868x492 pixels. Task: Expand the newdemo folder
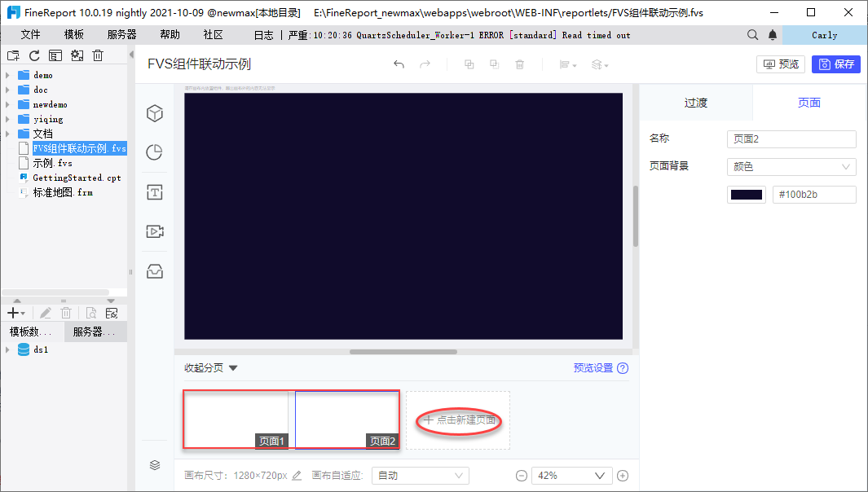(7, 104)
